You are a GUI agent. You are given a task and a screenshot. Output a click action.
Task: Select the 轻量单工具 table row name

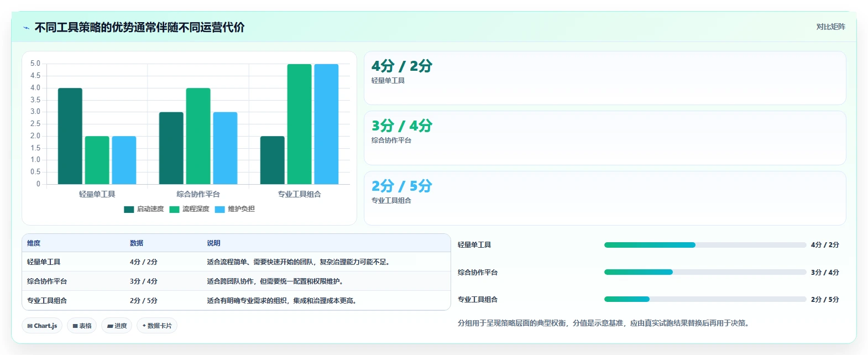click(44, 262)
